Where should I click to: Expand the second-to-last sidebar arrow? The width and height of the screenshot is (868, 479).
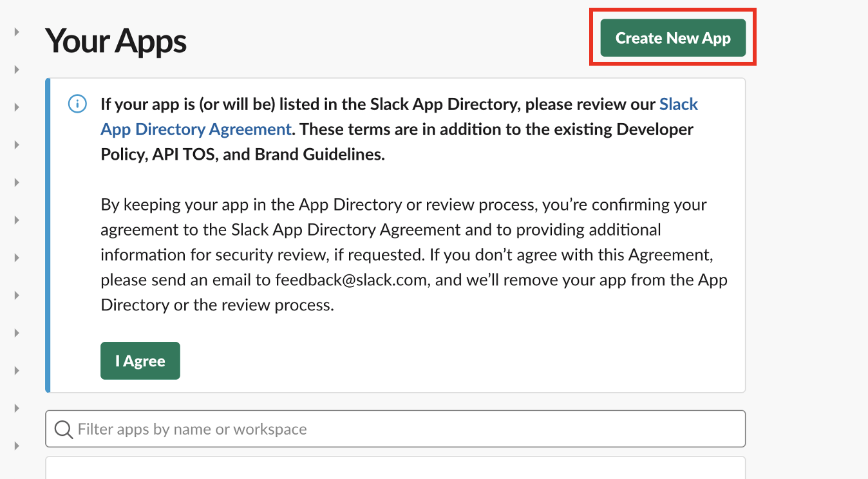[x=17, y=408]
